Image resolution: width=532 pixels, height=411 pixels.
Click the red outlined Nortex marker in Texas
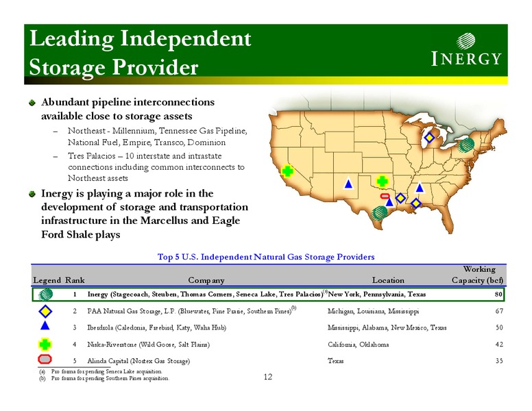coord(385,196)
